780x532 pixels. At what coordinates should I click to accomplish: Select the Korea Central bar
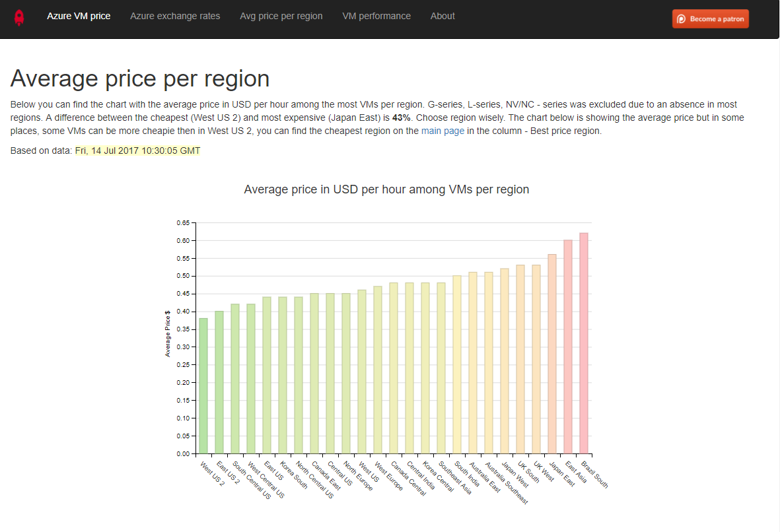[x=425, y=368]
